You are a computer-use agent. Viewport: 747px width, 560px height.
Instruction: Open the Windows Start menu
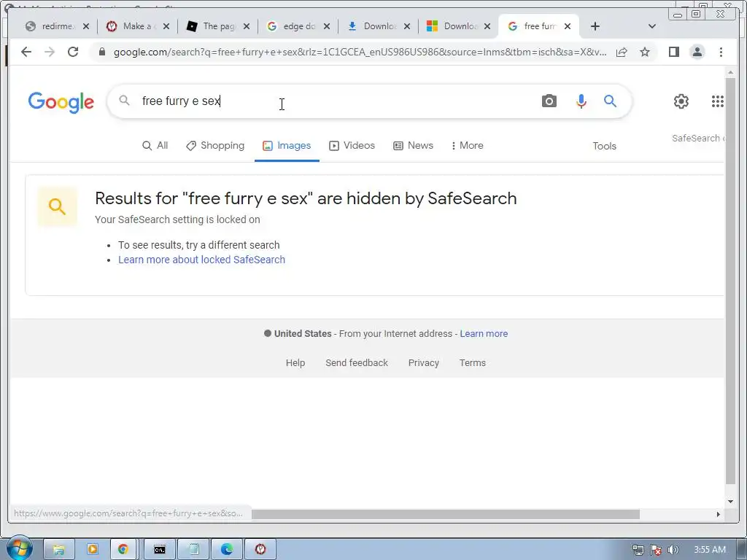(x=18, y=548)
